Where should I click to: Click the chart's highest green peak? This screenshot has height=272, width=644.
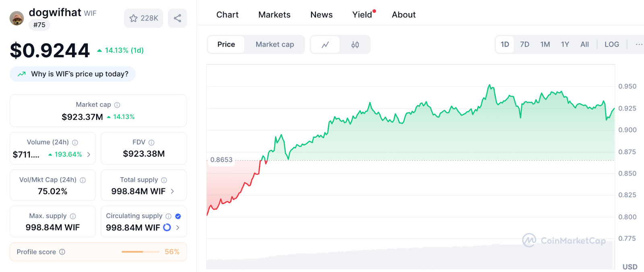[489, 85]
